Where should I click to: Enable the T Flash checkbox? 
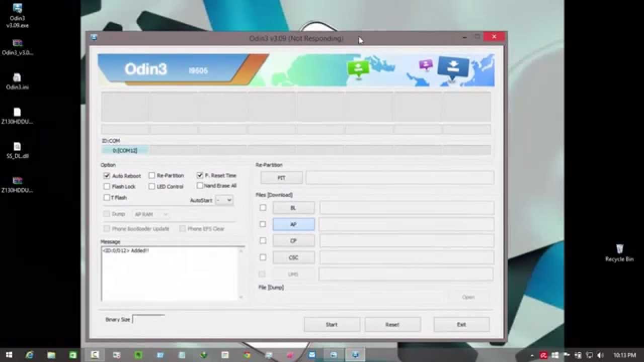pos(107,198)
